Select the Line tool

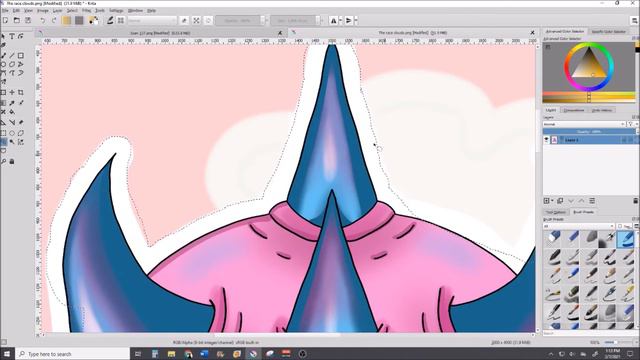(x=12, y=56)
